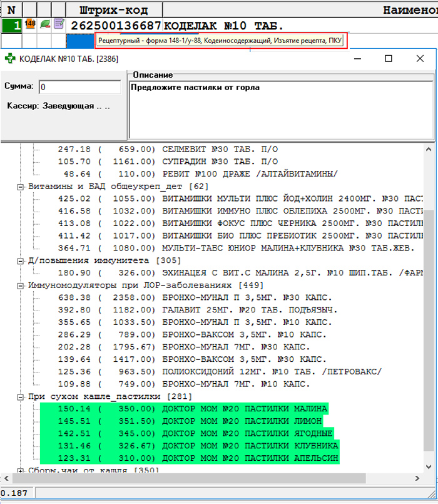Select РЕВИТ №100 ДРАЖЕ row
Viewport: 438px width, 504px height.
click(x=198, y=174)
